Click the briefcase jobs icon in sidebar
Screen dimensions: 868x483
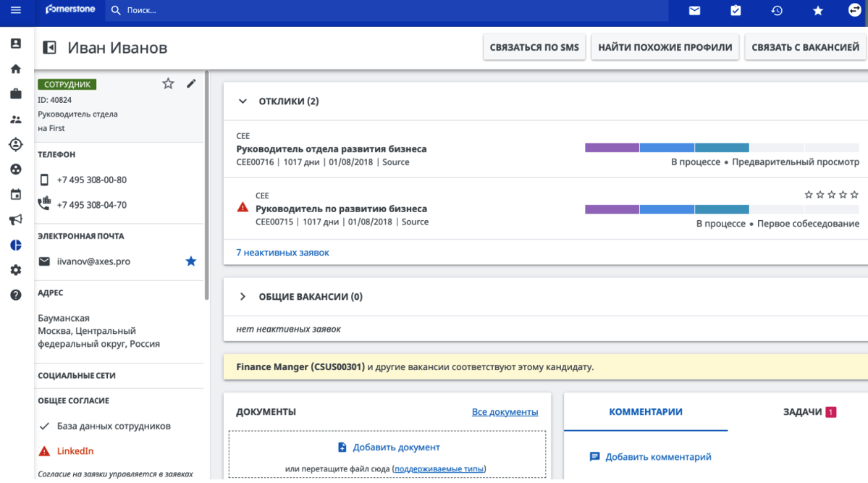(16, 93)
